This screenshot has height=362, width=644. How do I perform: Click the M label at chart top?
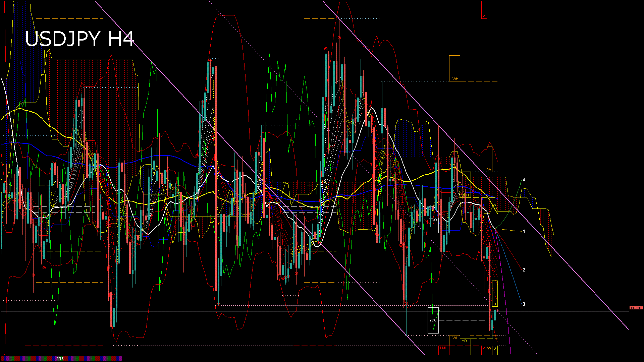click(484, 16)
